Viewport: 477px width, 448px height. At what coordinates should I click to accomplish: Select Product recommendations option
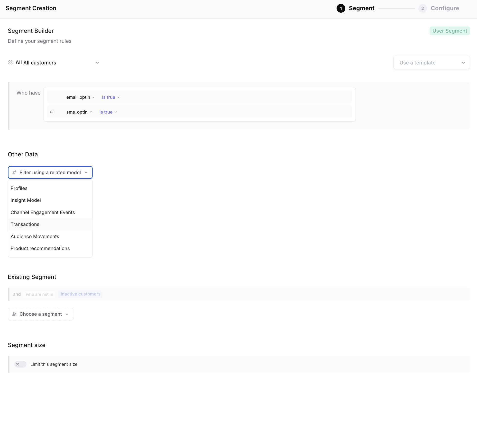[50, 248]
